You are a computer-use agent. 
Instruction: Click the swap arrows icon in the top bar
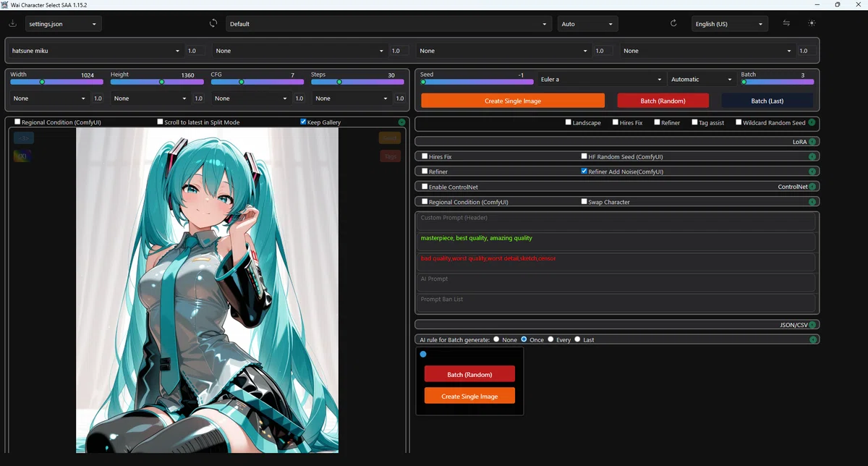(x=786, y=23)
